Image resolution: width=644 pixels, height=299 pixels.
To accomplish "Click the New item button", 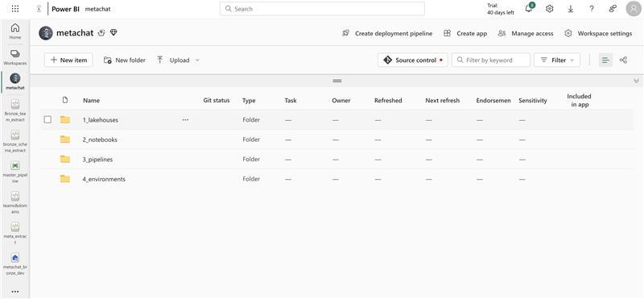I will [x=68, y=60].
